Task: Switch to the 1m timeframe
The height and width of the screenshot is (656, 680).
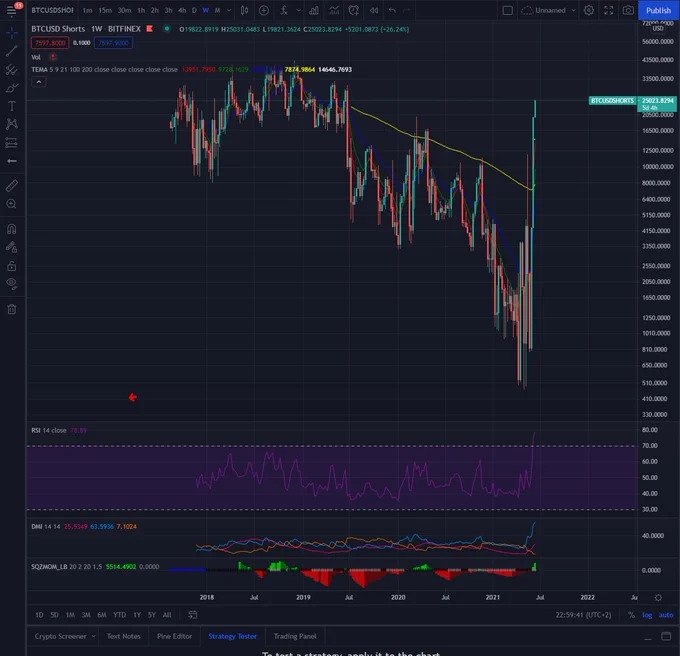Action: tap(88, 10)
